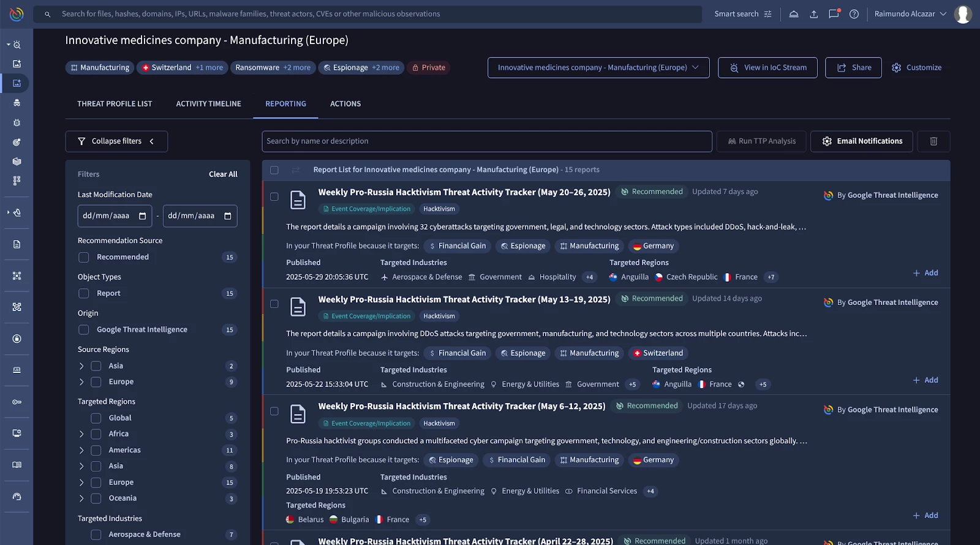Tick the Americas targeted region checkbox
Viewport: 980px width, 545px height.
(x=96, y=450)
